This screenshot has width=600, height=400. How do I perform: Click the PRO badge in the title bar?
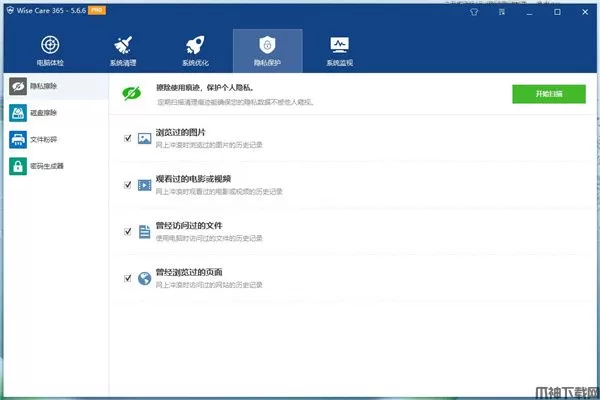pyautogui.click(x=97, y=10)
